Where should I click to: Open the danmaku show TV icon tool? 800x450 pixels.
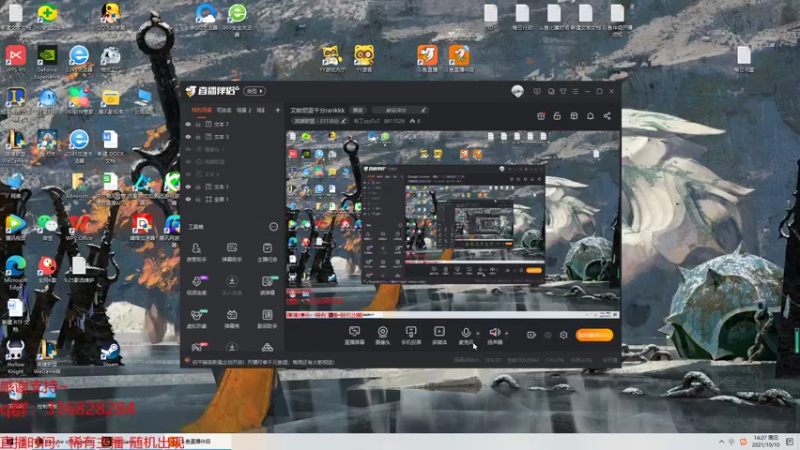click(x=232, y=319)
